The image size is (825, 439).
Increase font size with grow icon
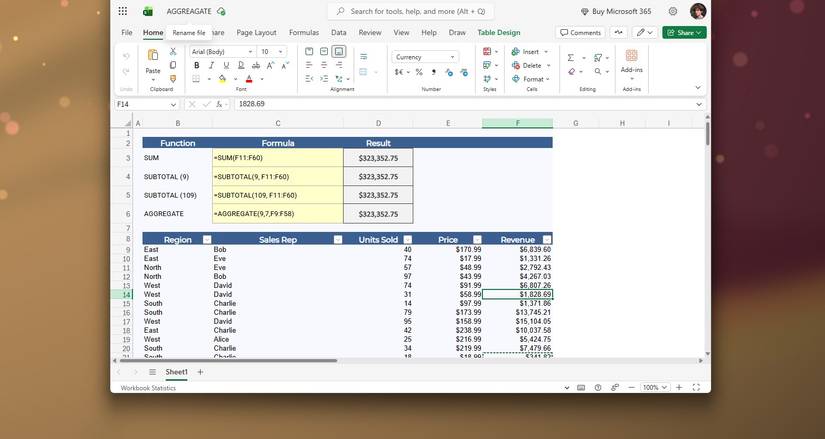click(270, 65)
